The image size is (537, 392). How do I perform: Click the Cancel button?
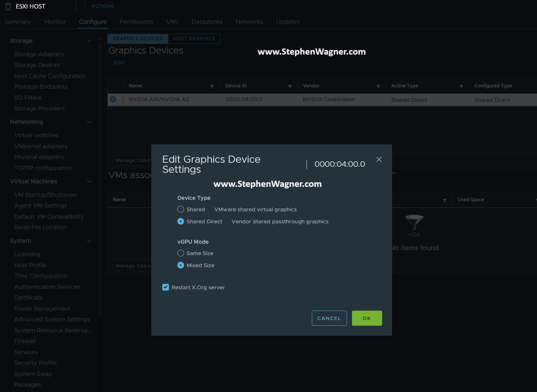point(329,318)
